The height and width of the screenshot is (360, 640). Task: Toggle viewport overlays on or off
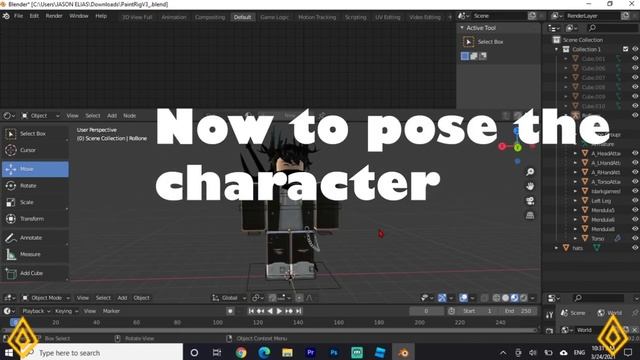coord(463,298)
